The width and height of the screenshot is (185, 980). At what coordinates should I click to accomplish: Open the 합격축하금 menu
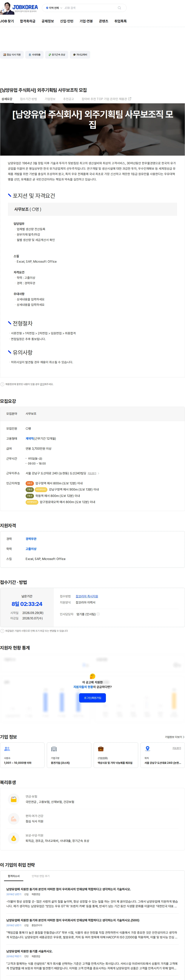tap(28, 21)
